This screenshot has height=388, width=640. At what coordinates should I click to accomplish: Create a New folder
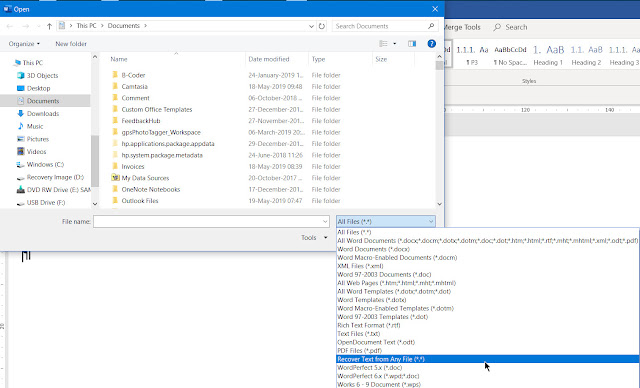click(x=71, y=44)
